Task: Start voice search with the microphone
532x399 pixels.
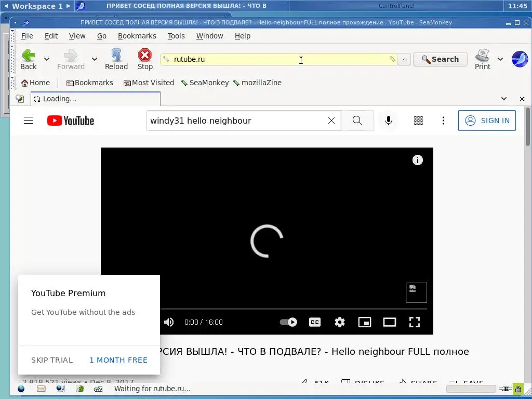Action: pyautogui.click(x=389, y=121)
